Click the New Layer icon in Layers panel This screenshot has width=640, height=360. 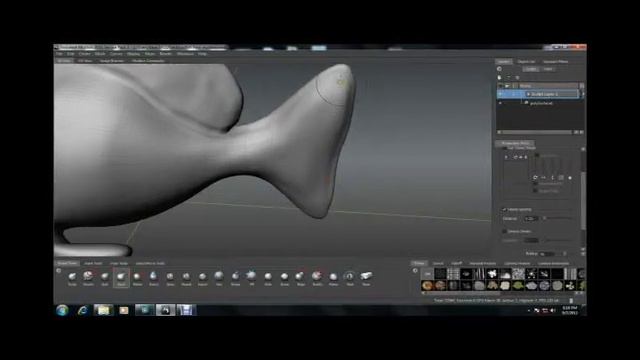click(500, 77)
